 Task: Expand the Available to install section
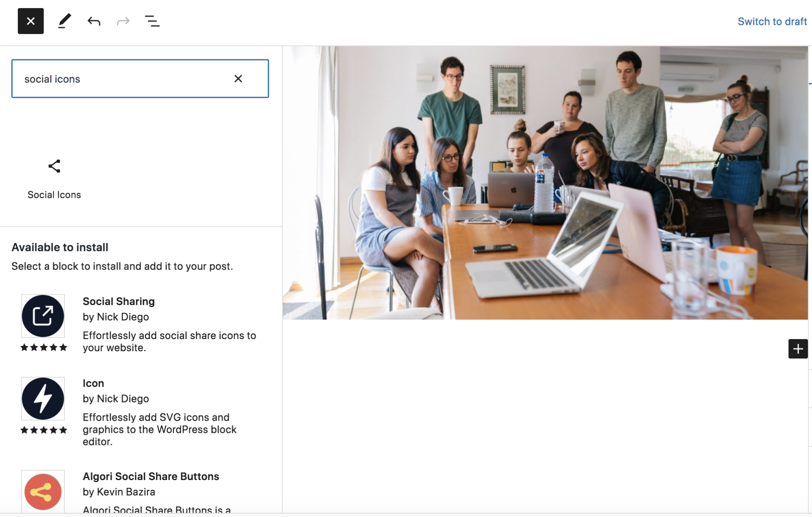tap(60, 247)
